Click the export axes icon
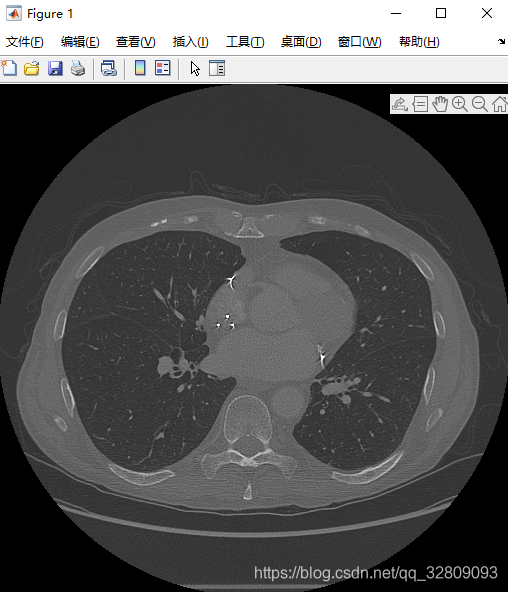This screenshot has height=592, width=508. [400, 104]
